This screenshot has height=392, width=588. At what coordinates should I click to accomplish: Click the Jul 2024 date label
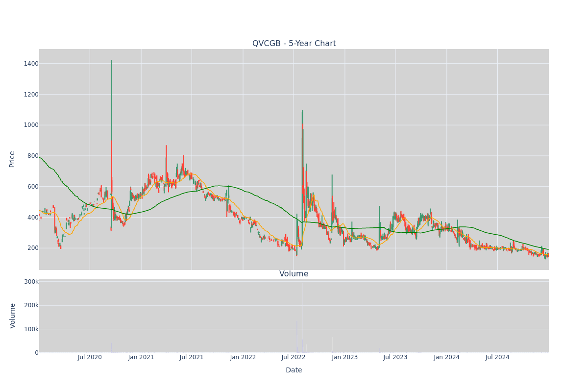(497, 357)
